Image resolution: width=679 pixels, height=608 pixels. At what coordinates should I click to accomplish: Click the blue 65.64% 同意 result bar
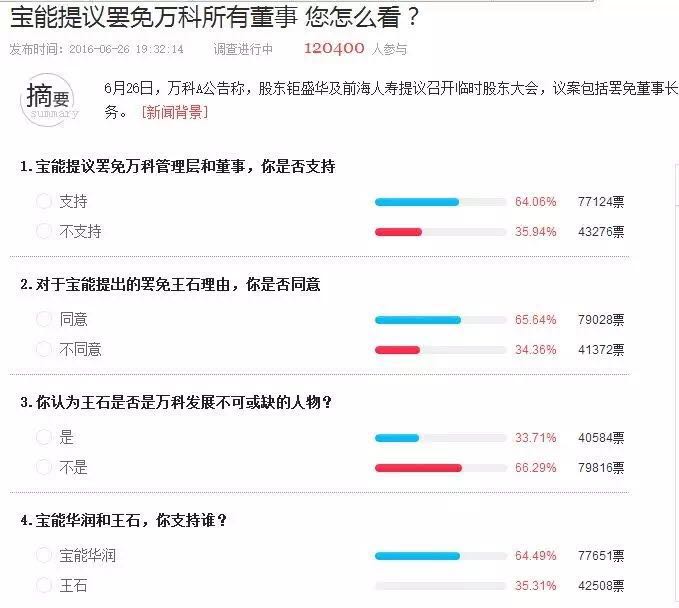click(417, 320)
